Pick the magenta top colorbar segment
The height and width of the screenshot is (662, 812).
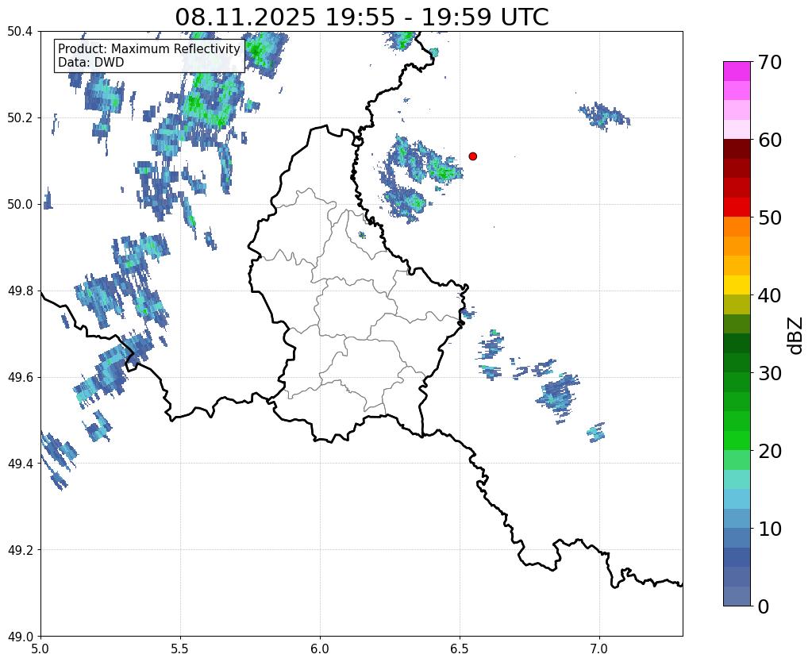[x=737, y=71]
